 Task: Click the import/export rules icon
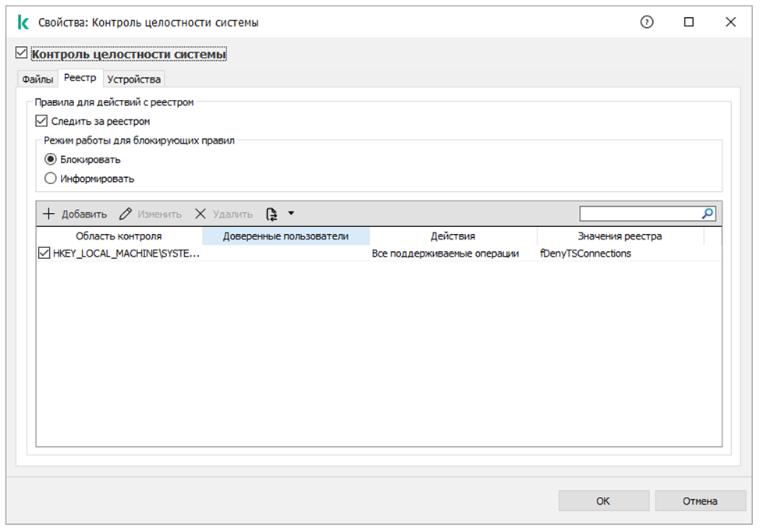click(x=272, y=214)
